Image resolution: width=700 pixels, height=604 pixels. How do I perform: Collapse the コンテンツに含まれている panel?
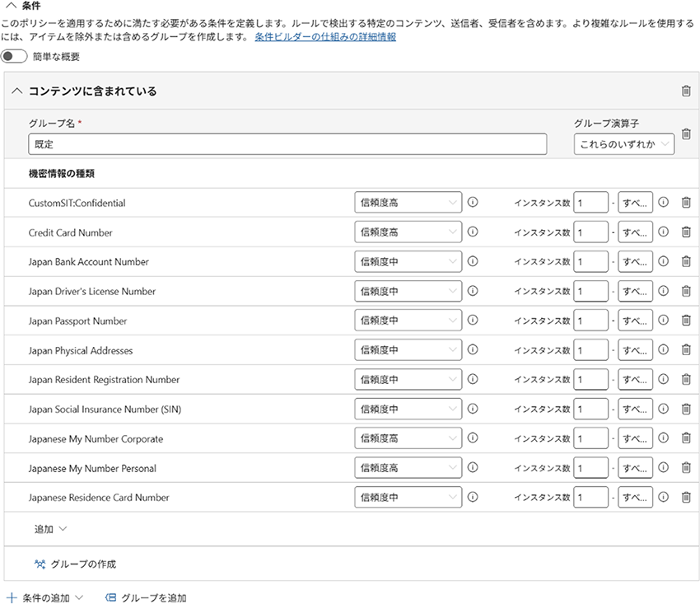pyautogui.click(x=16, y=91)
